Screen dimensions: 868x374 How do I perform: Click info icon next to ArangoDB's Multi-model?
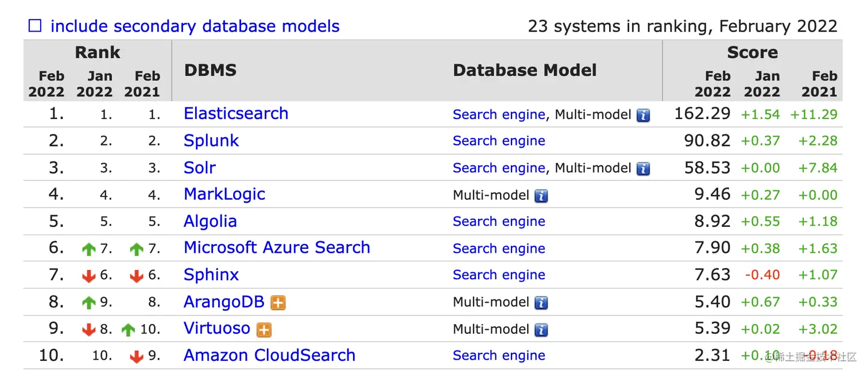(x=541, y=303)
